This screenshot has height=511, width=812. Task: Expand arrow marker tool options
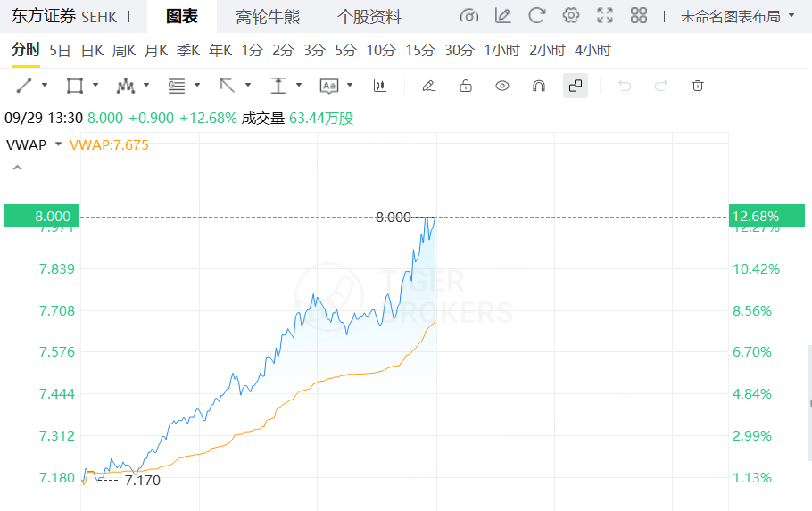pyautogui.click(x=248, y=85)
